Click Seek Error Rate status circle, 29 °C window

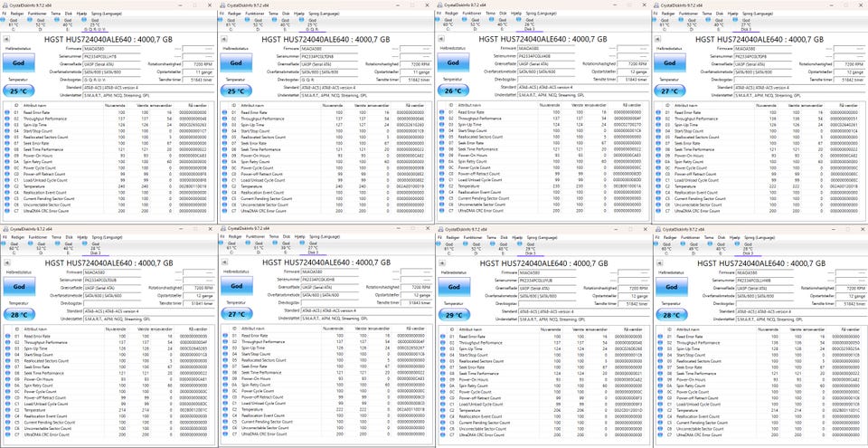point(442,367)
